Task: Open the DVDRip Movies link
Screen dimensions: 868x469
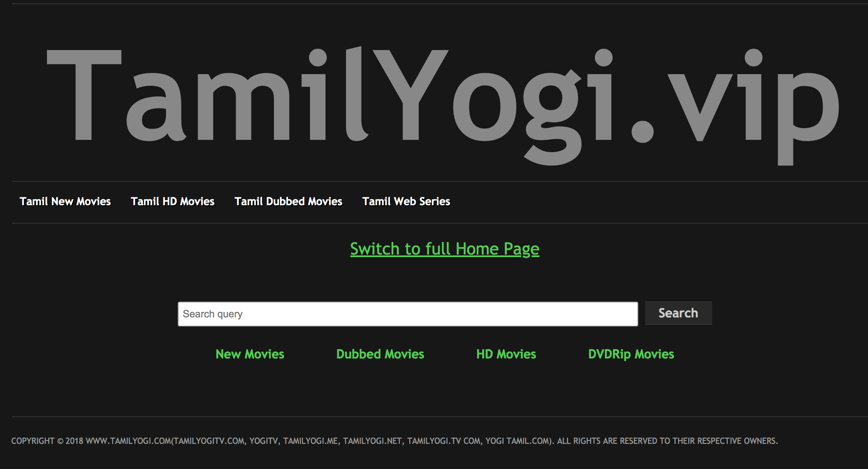Action: click(x=631, y=354)
